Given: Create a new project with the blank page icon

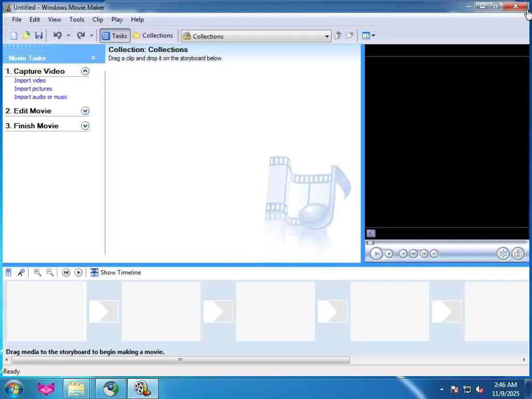Looking at the screenshot, I should pos(14,36).
